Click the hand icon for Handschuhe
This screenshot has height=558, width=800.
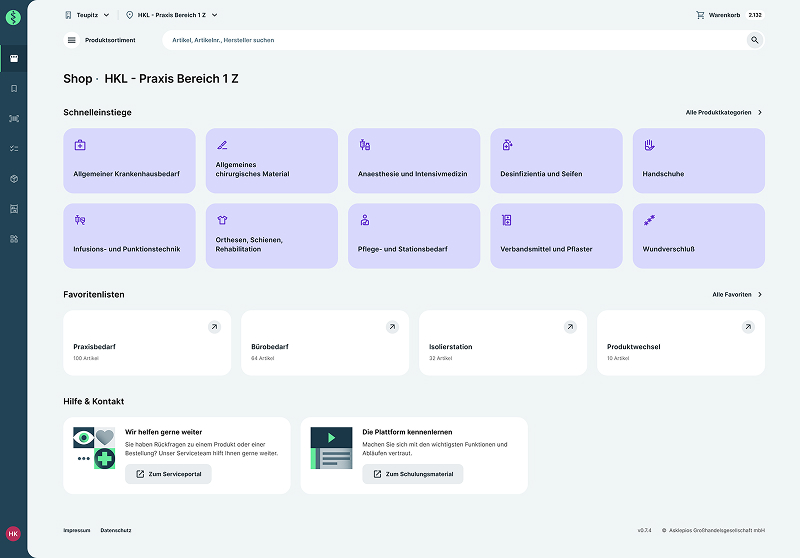coord(649,145)
